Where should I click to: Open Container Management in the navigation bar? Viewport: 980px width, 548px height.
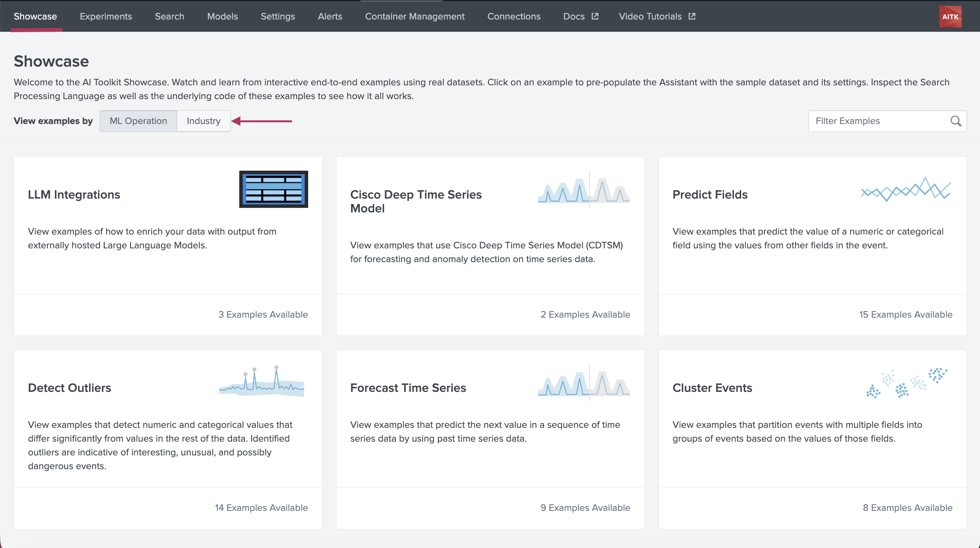tap(415, 16)
